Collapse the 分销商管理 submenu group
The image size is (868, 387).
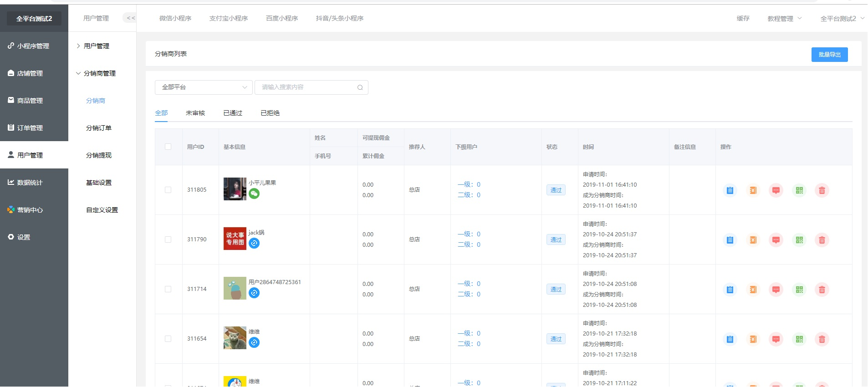click(x=96, y=73)
